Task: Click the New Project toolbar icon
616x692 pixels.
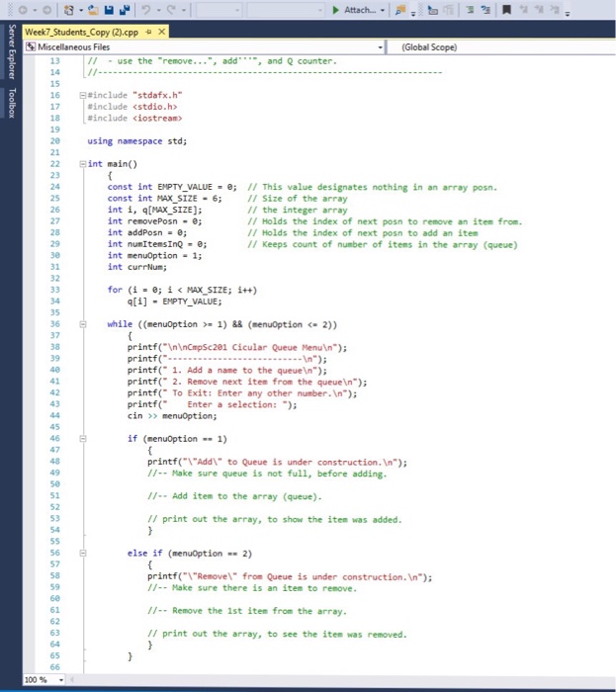Action: point(69,10)
